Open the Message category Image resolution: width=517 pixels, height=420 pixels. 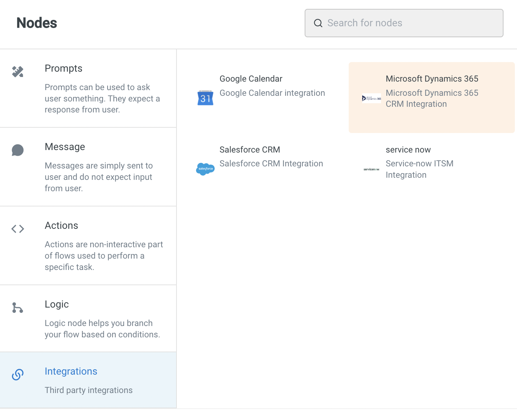pos(88,167)
